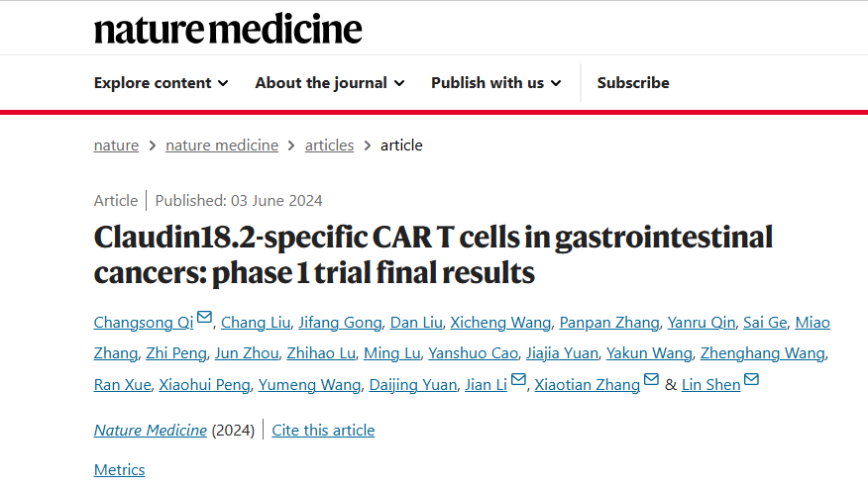View article Metrics link
Viewport: 868px width, 488px height.
(x=120, y=470)
